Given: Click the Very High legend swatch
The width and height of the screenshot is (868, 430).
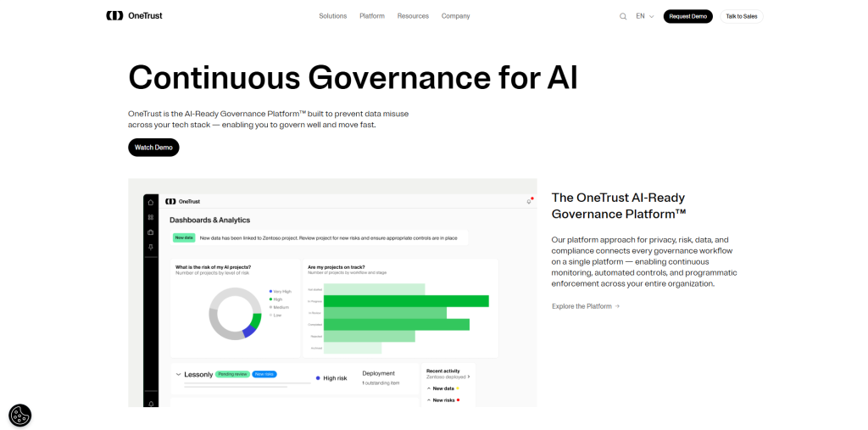Looking at the screenshot, I should pyautogui.click(x=270, y=292).
